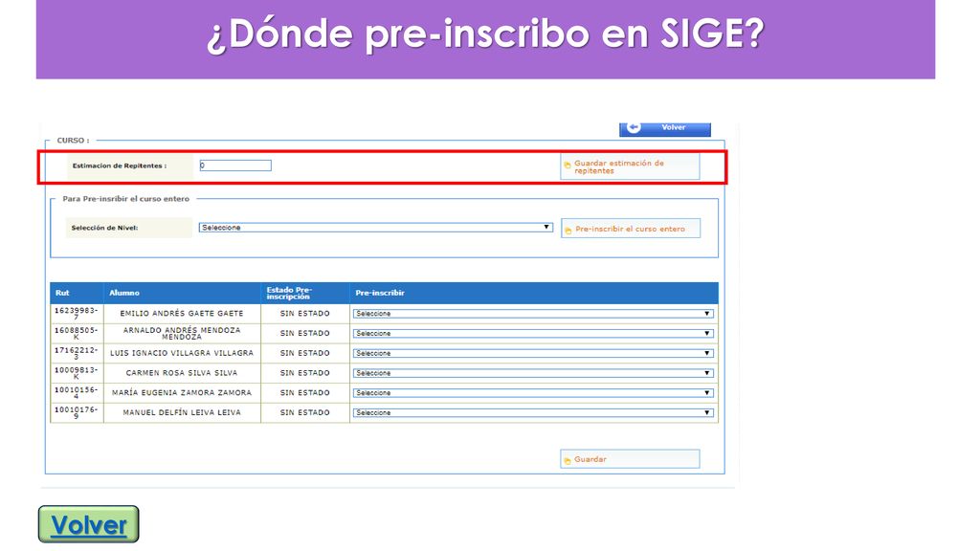
Task: Open Pre-inscribir dropdown for Manuel Delfín Leiva
Action: coord(533,413)
